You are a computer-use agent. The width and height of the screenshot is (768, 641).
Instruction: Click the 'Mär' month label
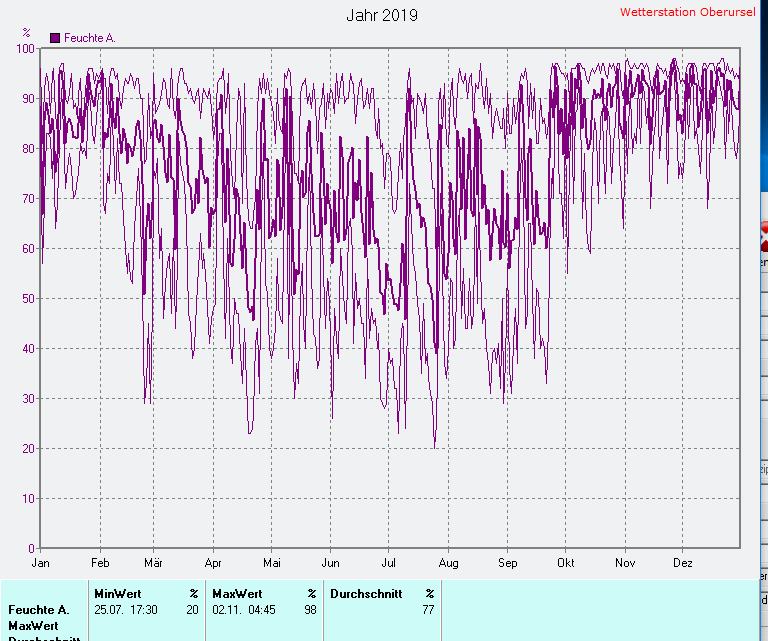pyautogui.click(x=153, y=563)
